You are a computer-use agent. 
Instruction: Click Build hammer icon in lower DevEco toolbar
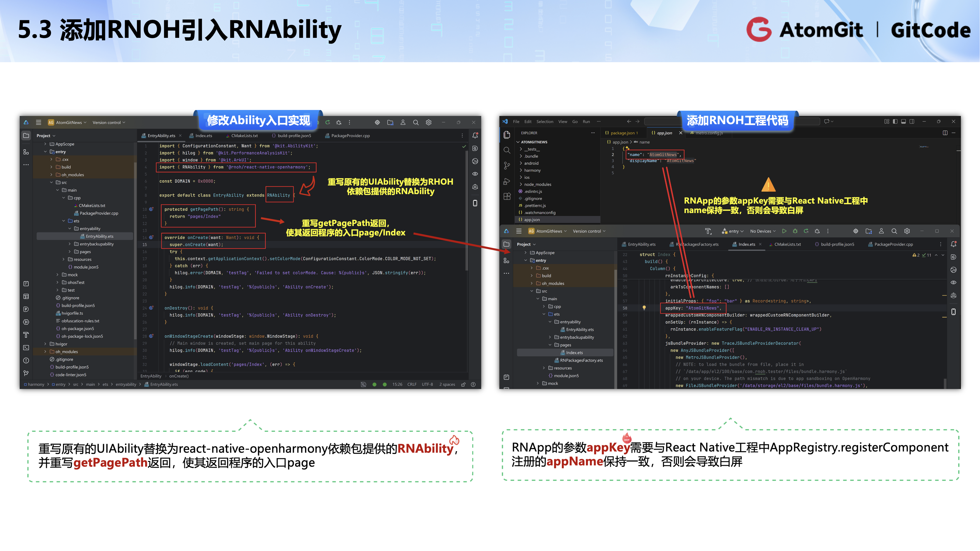tap(708, 231)
